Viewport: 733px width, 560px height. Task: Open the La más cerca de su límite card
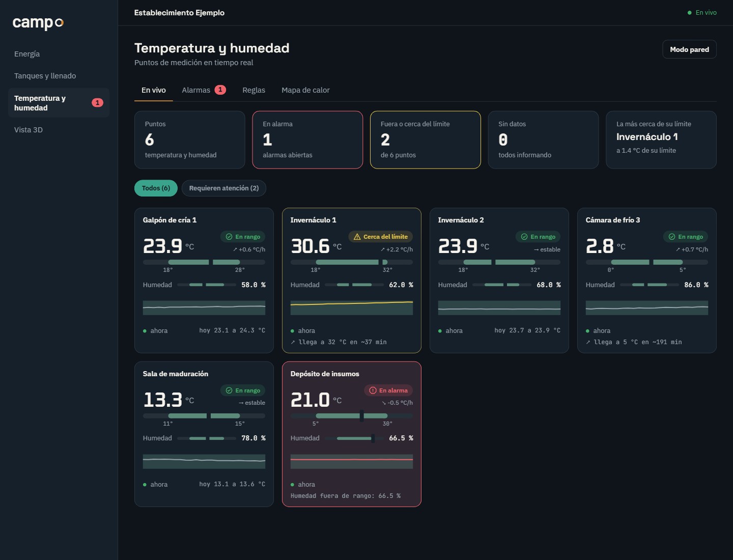[x=661, y=139]
